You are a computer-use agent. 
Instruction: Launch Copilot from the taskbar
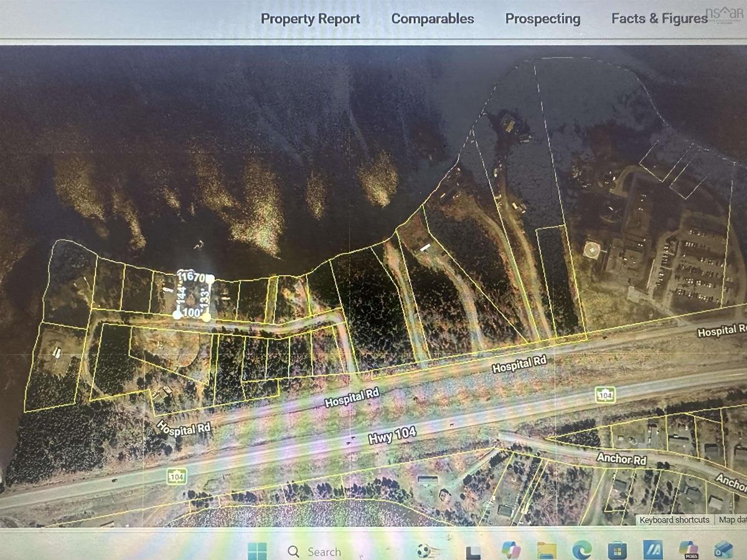pyautogui.click(x=511, y=550)
